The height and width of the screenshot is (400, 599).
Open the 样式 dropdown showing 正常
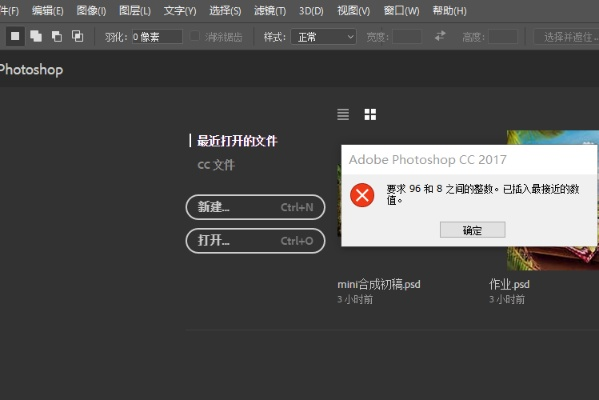point(324,37)
